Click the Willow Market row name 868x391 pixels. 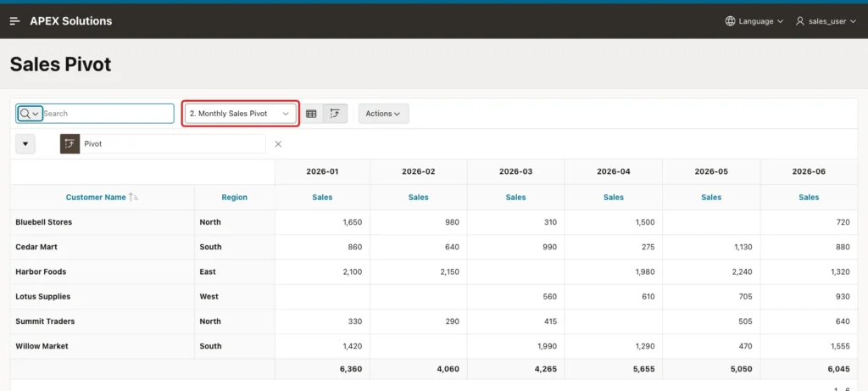(42, 346)
